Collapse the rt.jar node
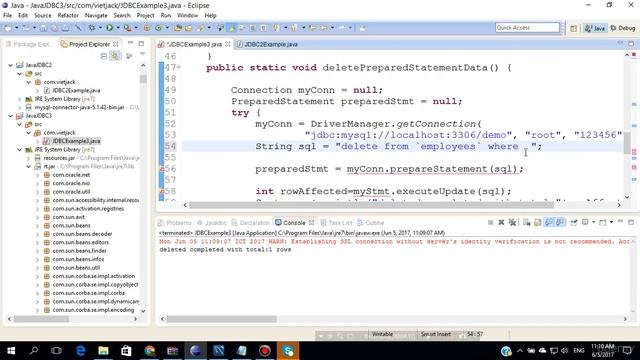The height and width of the screenshot is (360, 640). point(28,167)
